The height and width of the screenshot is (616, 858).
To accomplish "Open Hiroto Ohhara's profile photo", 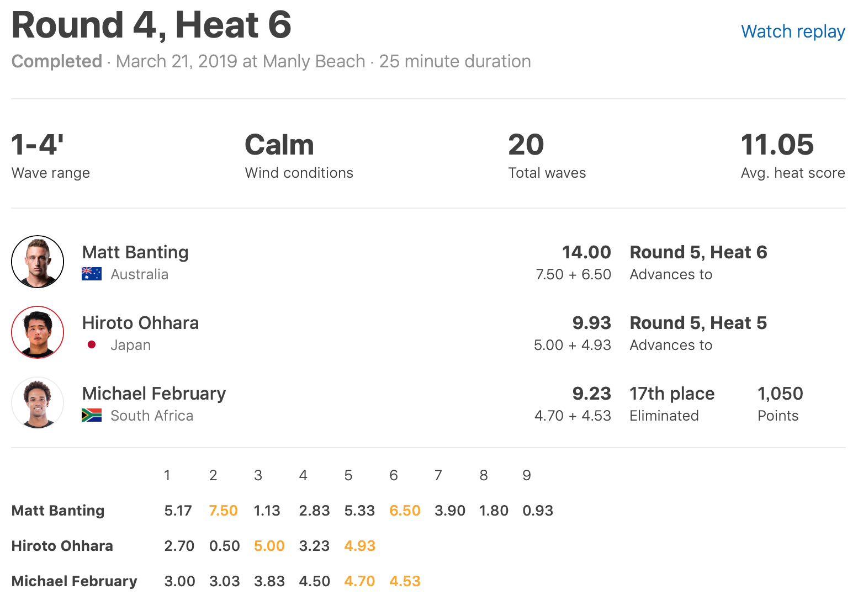I will tap(38, 332).
